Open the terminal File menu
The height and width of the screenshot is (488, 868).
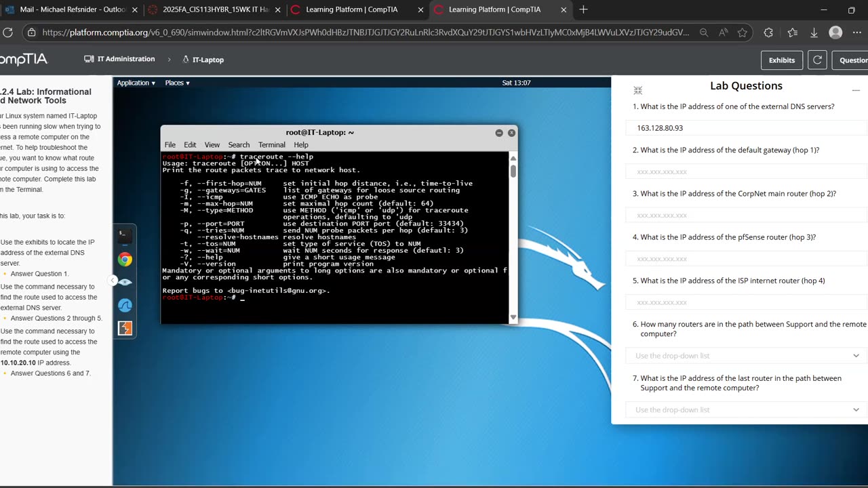point(170,144)
